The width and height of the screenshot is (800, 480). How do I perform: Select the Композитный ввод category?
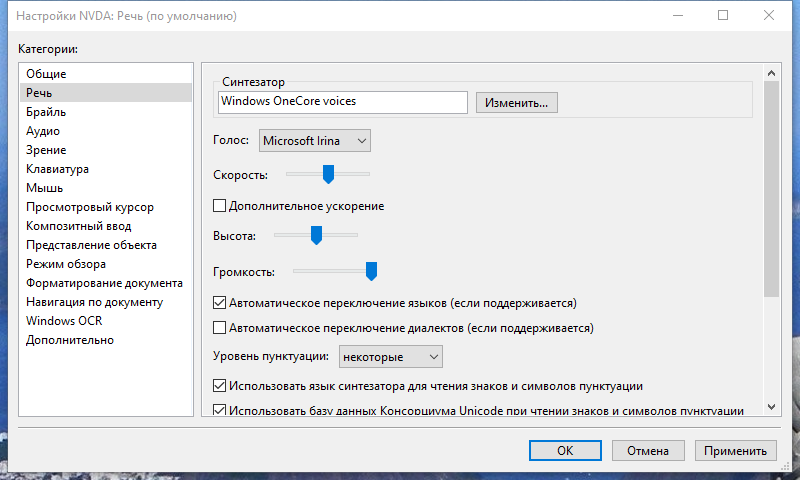point(106,226)
